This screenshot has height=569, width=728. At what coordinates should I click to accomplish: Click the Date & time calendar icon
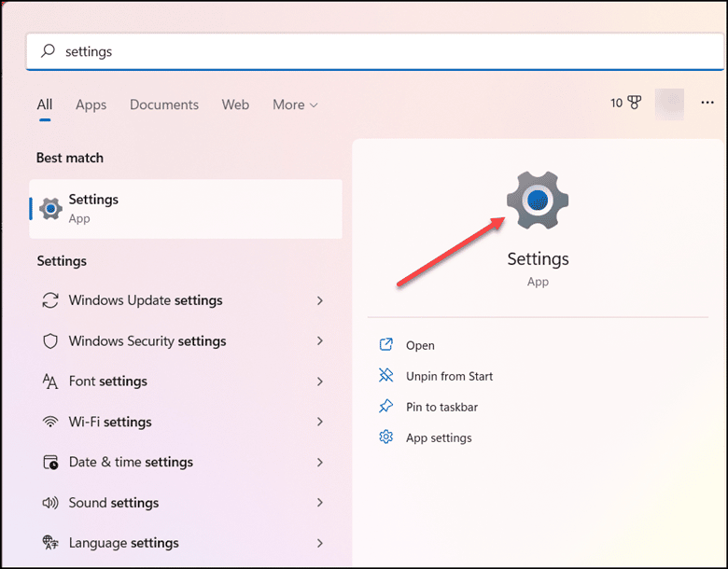[x=50, y=463]
